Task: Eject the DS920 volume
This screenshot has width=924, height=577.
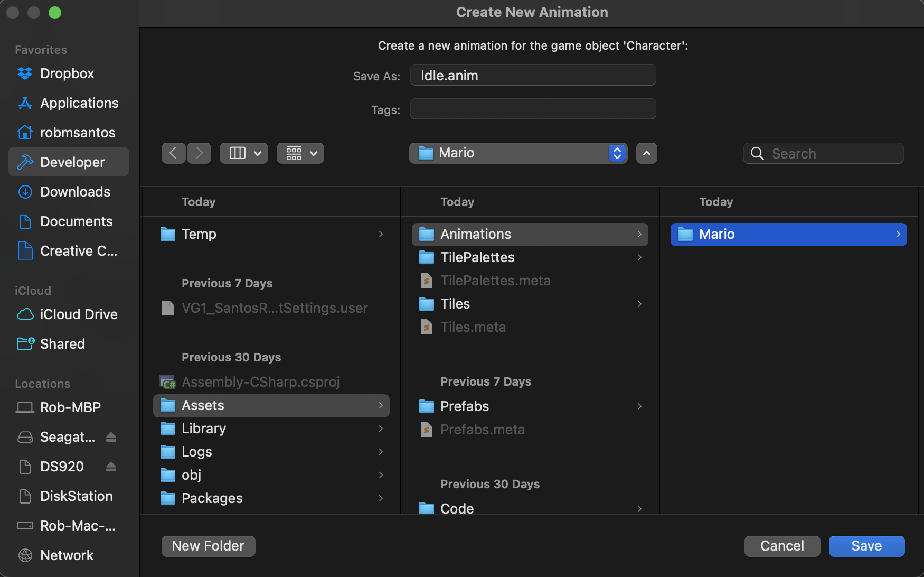Action: click(x=111, y=467)
